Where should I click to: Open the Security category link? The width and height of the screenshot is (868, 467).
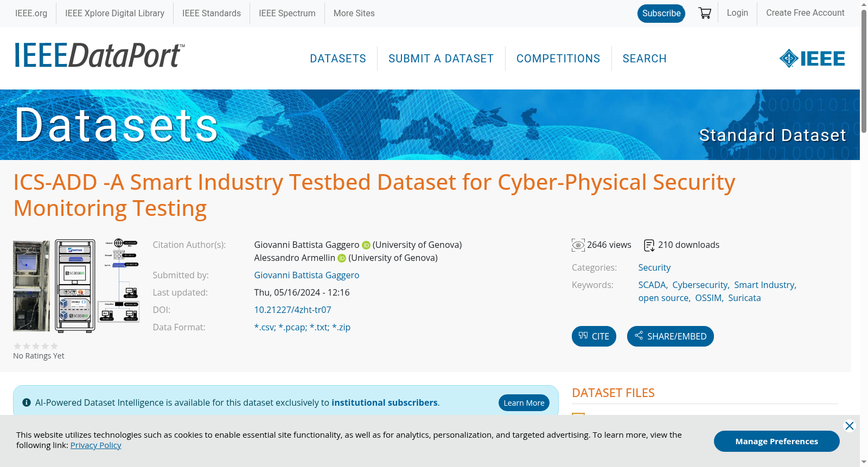point(654,268)
